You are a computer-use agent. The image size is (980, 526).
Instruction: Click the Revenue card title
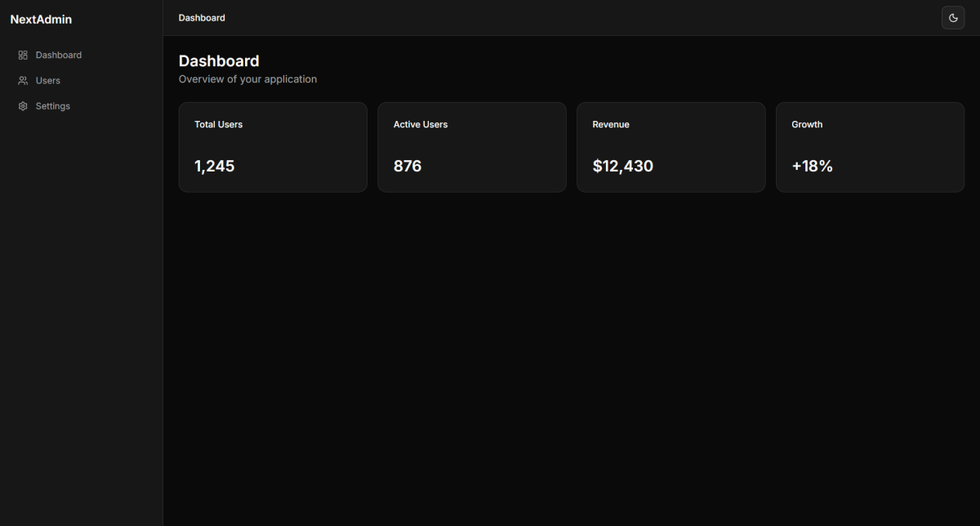(611, 125)
